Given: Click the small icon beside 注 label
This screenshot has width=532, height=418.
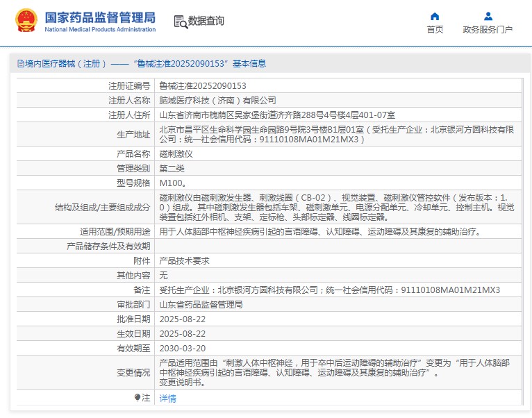Looking at the screenshot, I should [137, 398].
